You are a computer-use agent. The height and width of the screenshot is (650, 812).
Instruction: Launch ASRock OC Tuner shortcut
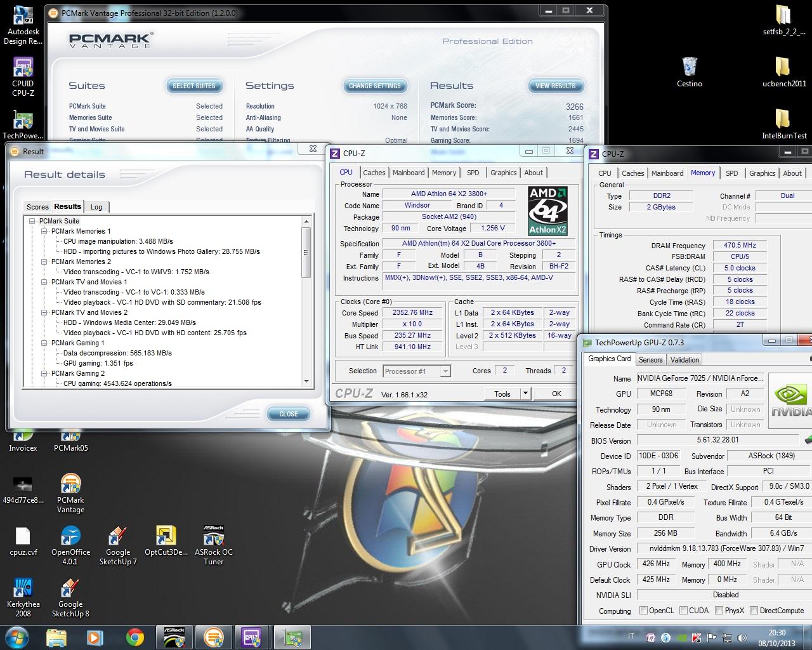(213, 546)
